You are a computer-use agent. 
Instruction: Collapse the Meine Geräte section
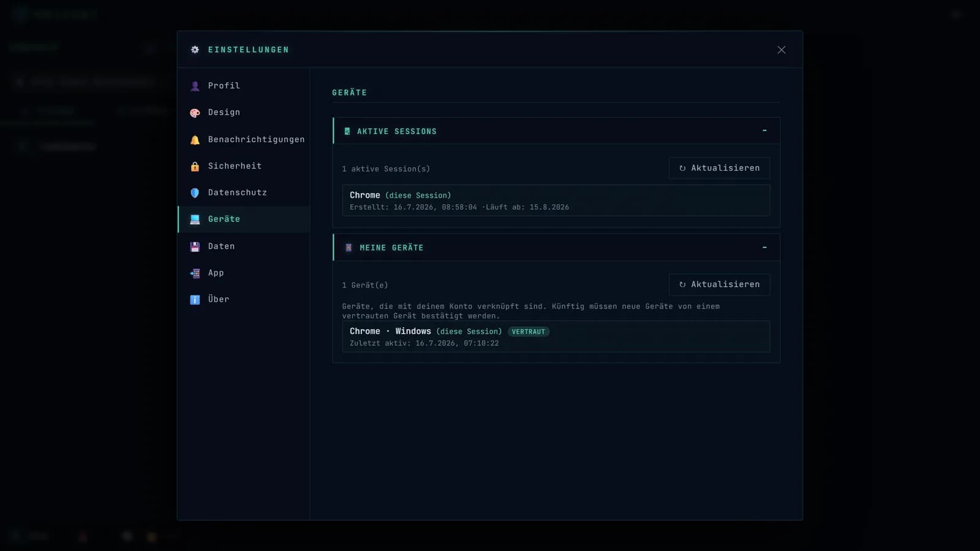click(764, 247)
